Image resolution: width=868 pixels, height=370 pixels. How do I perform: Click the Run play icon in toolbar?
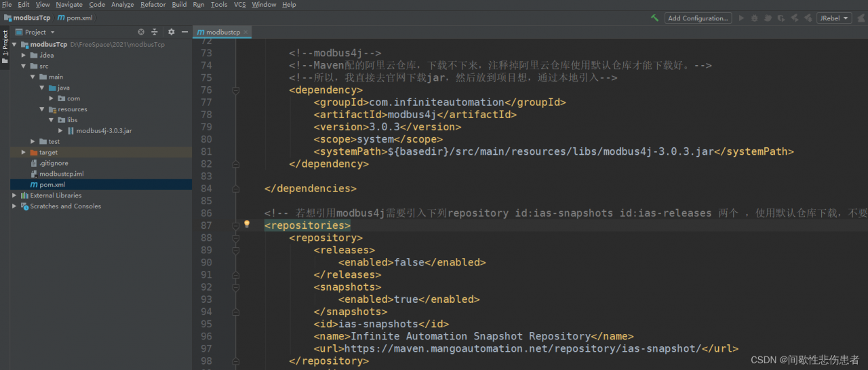point(741,18)
